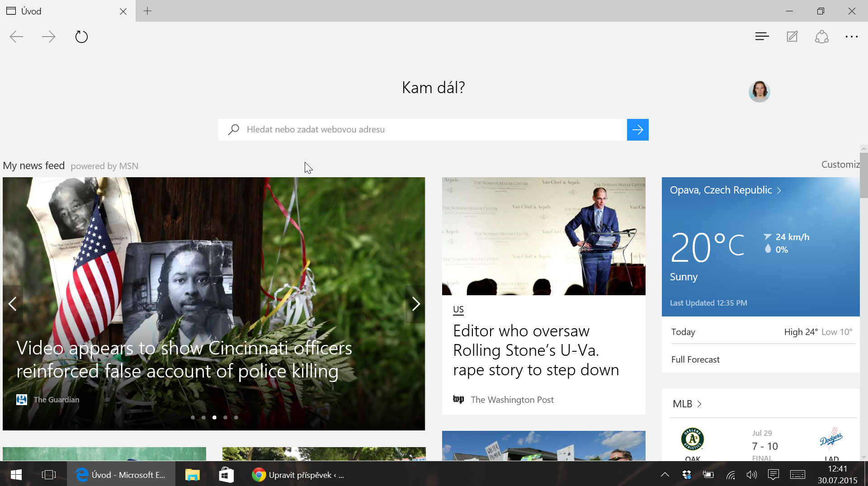Open a new tab with plus button
This screenshot has height=486, width=868.
(147, 11)
